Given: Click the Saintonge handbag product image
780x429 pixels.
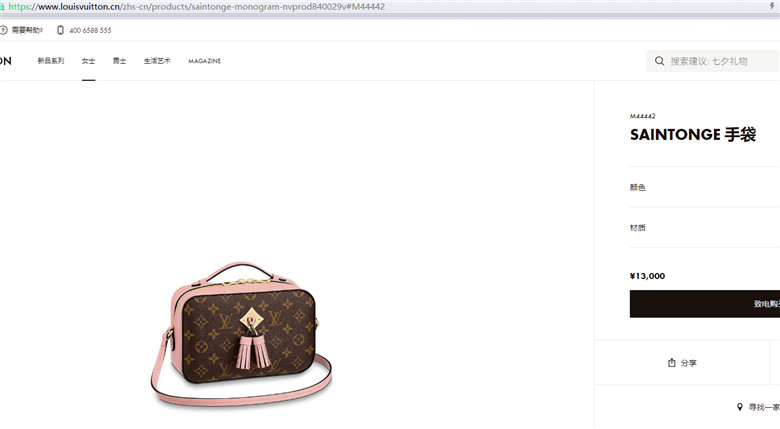Looking at the screenshot, I should pos(242,334).
